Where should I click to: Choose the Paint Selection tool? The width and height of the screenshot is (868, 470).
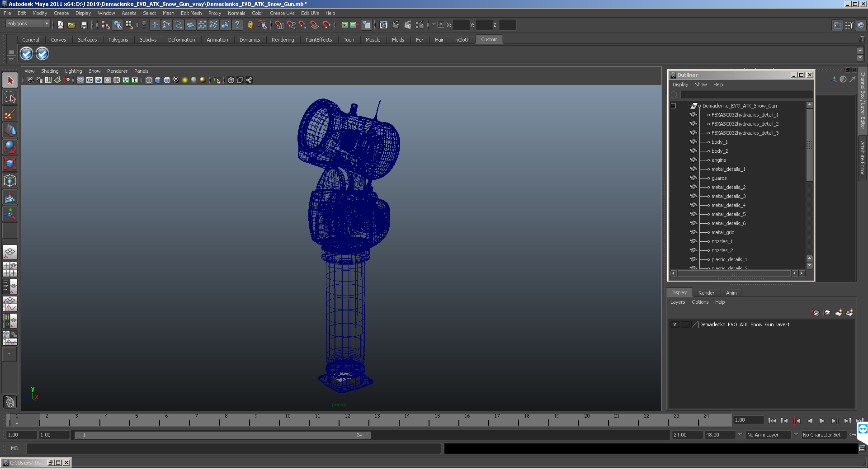tap(10, 113)
